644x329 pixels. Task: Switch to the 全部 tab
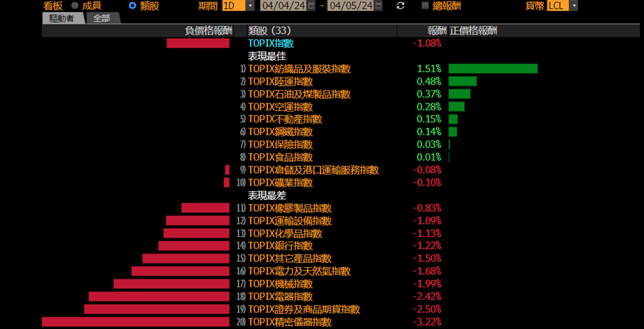click(x=102, y=19)
